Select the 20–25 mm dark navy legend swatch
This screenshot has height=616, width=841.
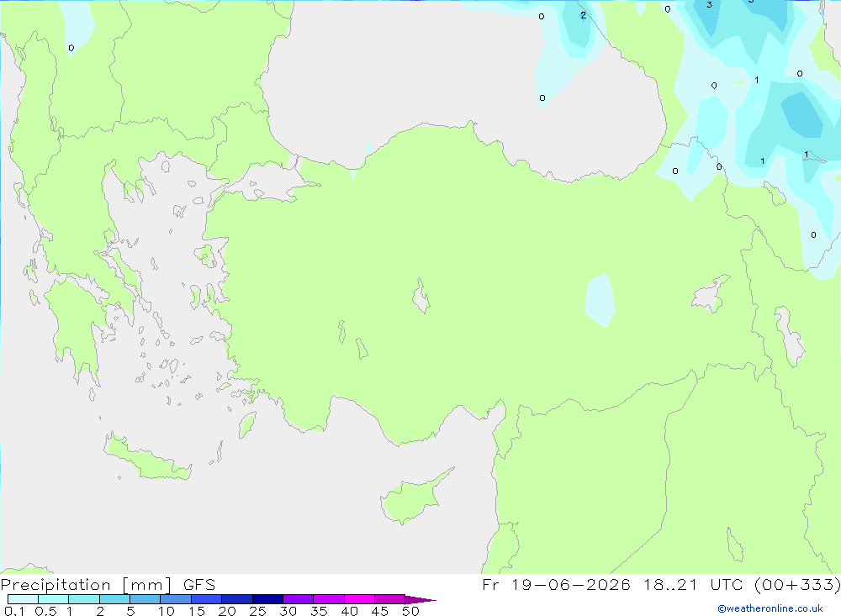[x=237, y=599]
